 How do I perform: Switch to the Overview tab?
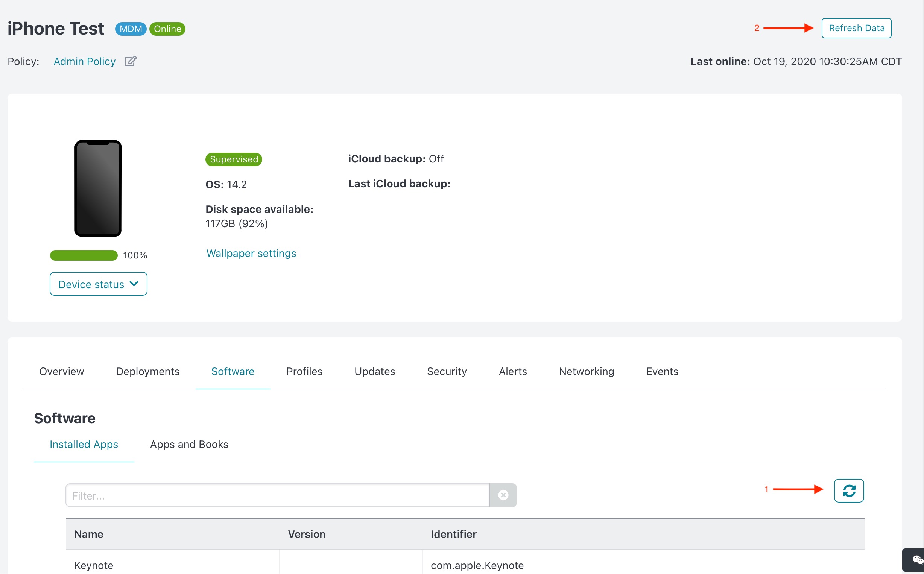tap(61, 371)
